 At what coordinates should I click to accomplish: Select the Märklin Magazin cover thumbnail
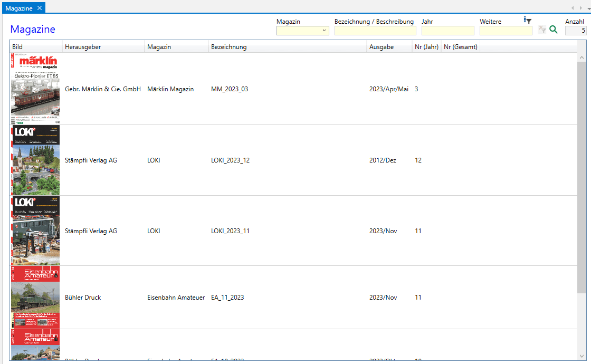tap(35, 89)
